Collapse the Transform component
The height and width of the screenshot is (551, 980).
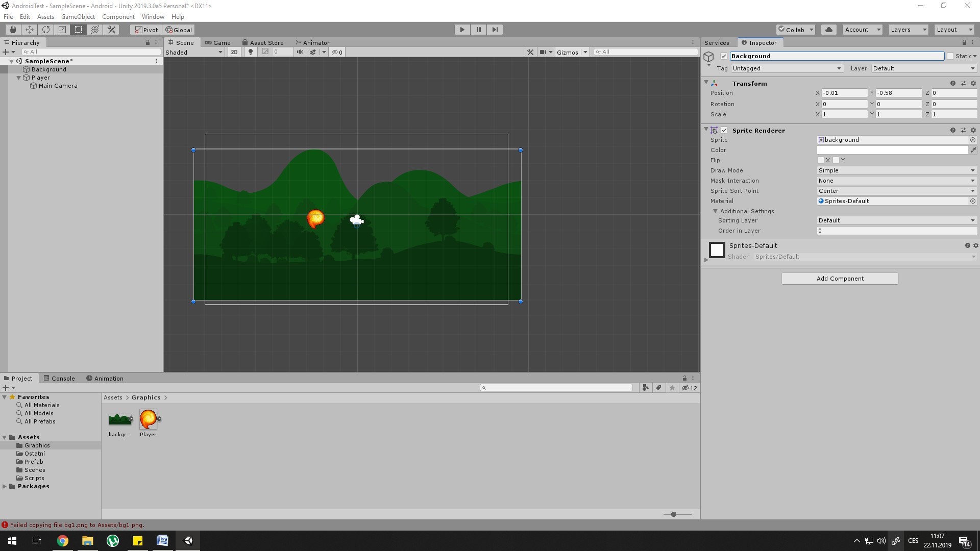pos(706,82)
